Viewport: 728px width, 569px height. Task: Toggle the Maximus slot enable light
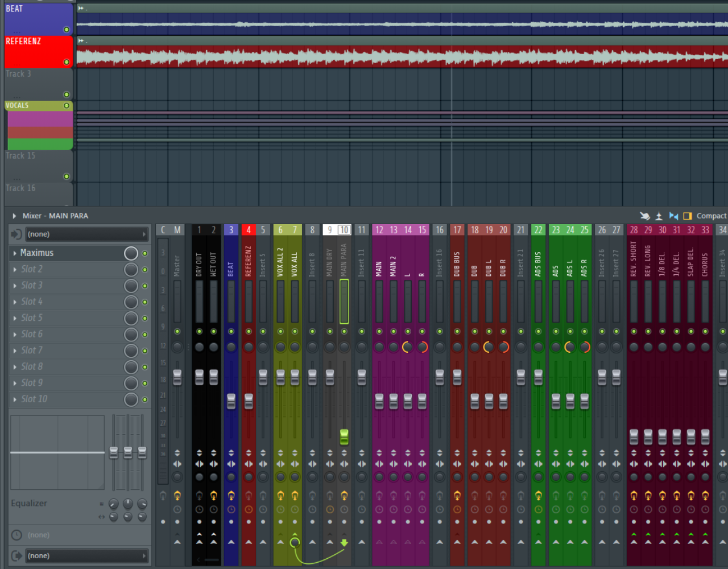click(x=143, y=253)
